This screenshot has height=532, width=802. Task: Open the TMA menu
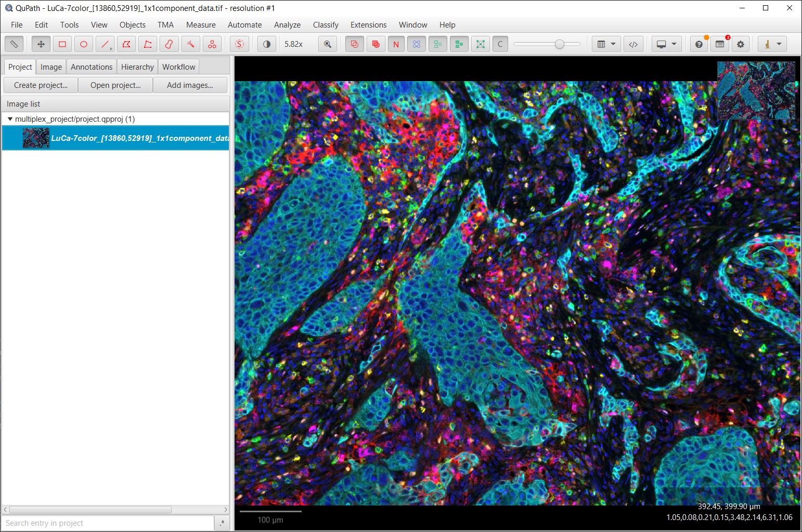pos(165,24)
